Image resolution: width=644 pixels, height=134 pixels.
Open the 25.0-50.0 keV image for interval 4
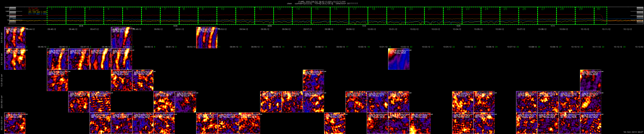(79, 102)
